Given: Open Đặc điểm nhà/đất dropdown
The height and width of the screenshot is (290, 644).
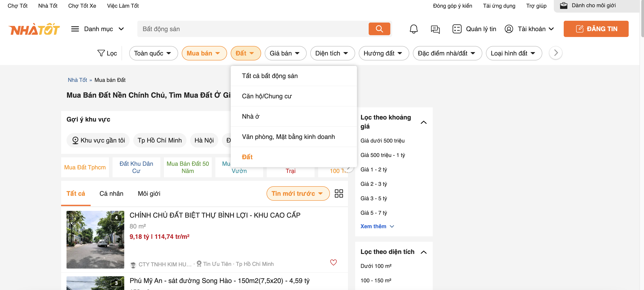Looking at the screenshot, I should tap(447, 53).
